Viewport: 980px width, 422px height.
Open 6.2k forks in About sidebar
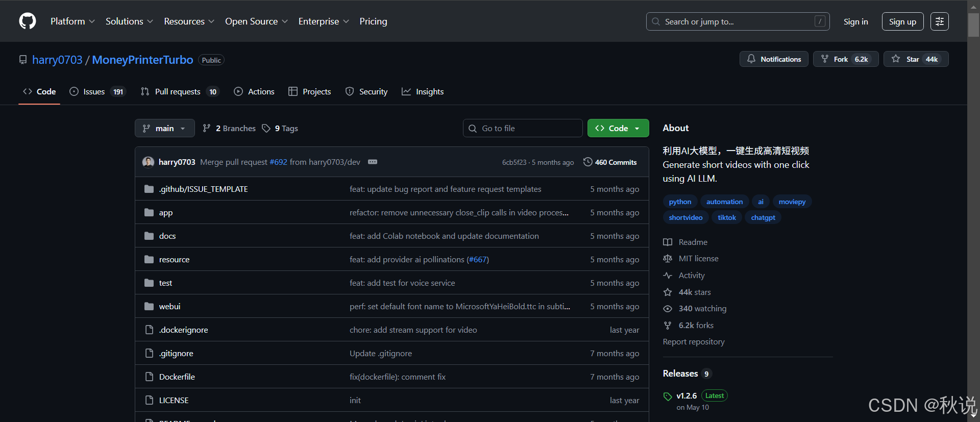click(x=689, y=325)
